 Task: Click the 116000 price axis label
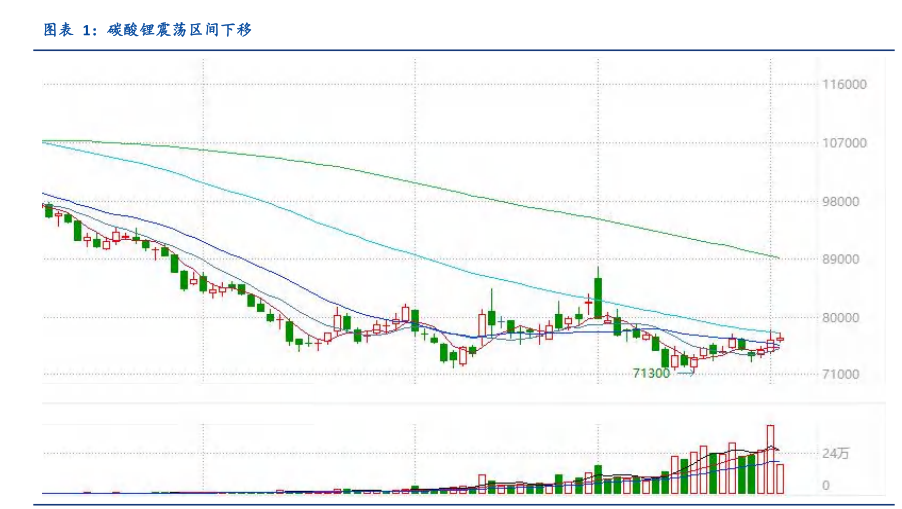[844, 85]
